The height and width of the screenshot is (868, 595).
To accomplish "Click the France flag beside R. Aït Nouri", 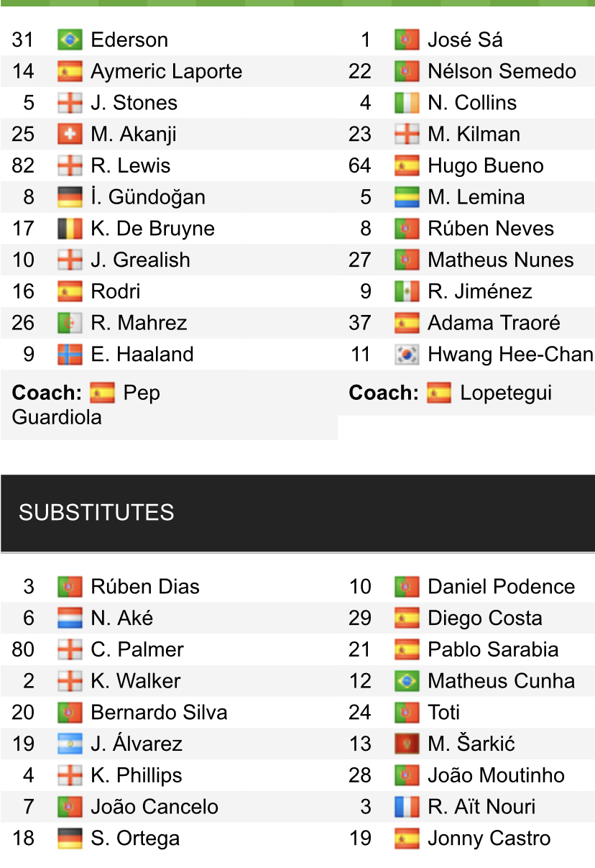I will click(407, 807).
